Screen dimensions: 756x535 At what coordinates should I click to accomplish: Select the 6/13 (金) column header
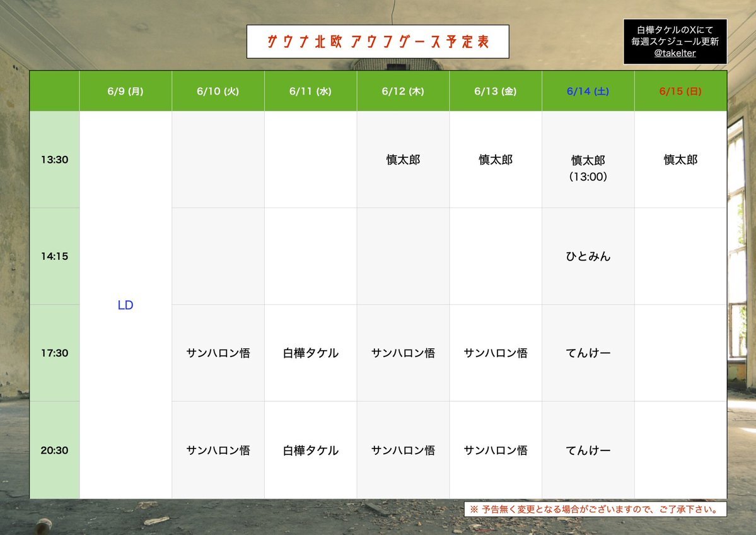click(x=496, y=91)
